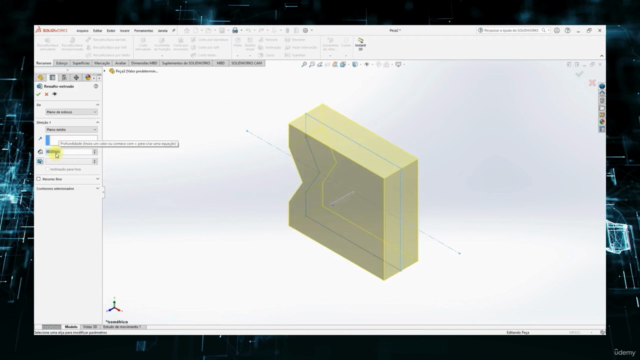The width and height of the screenshot is (640, 360).
Task: Confirm the extrude with the green checkmark in the panel
Action: (39, 94)
